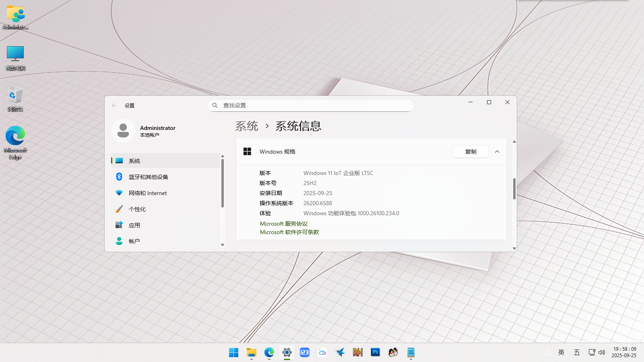Click the main pane scrollbar thumb
This screenshot has height=362, width=644.
pos(514,189)
